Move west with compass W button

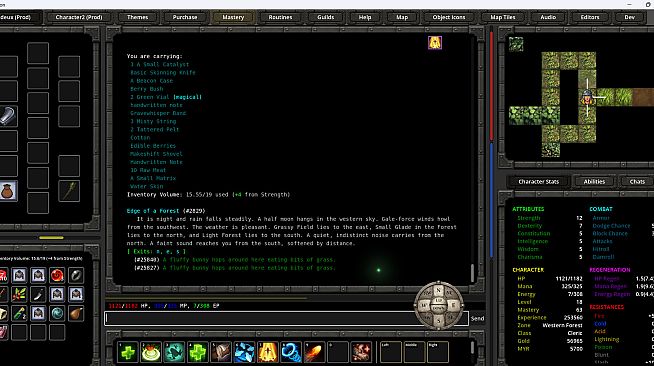tap(423, 306)
